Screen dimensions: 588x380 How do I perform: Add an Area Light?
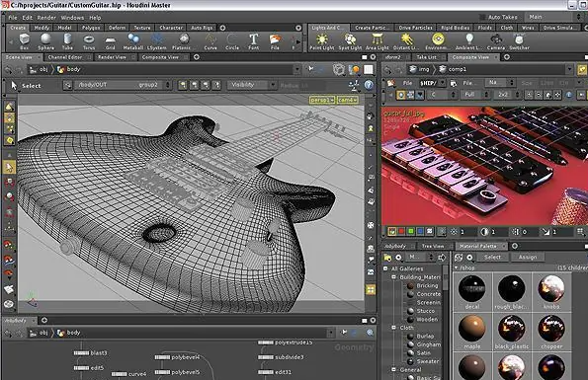(x=378, y=41)
